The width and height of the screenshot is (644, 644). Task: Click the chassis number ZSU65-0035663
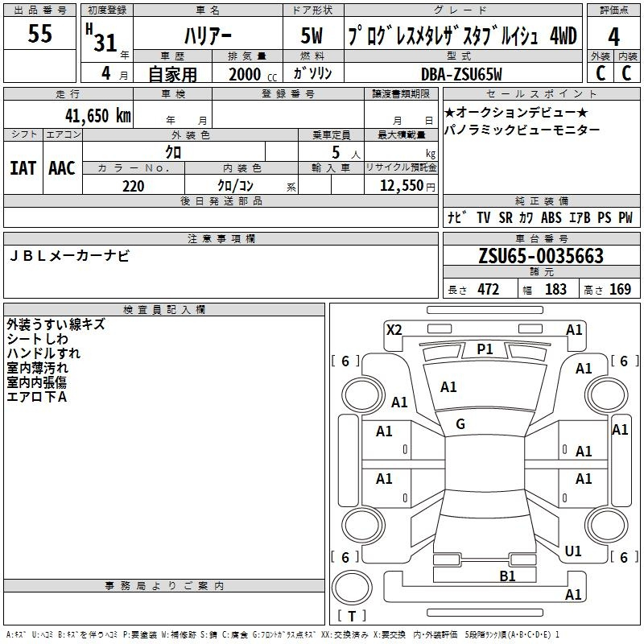(541, 256)
